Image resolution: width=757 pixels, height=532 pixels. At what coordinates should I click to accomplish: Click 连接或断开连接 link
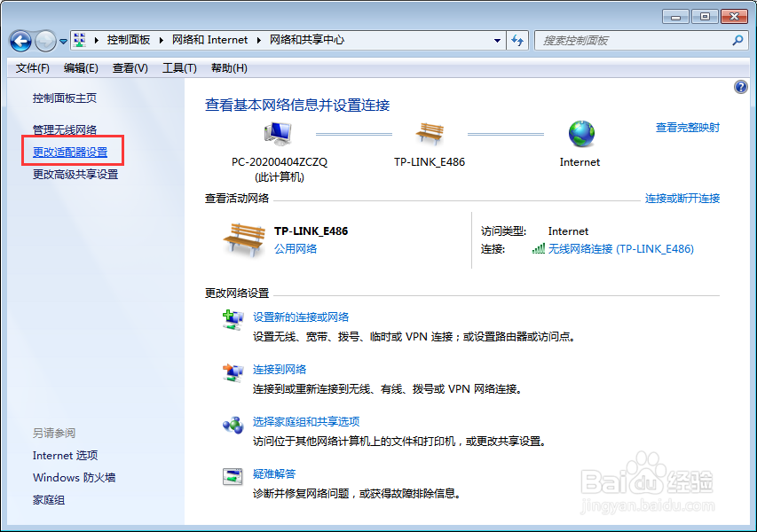click(x=682, y=199)
